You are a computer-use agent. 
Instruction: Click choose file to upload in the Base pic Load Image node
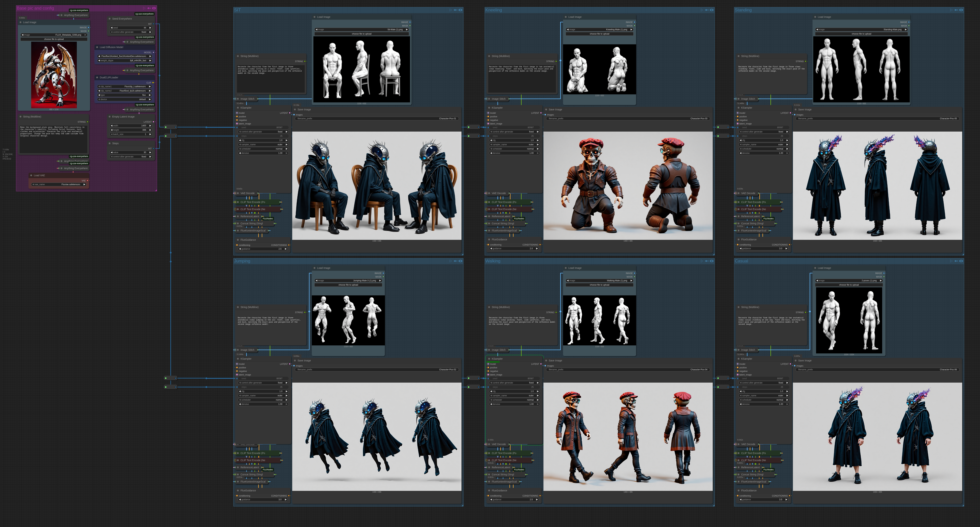pos(54,39)
